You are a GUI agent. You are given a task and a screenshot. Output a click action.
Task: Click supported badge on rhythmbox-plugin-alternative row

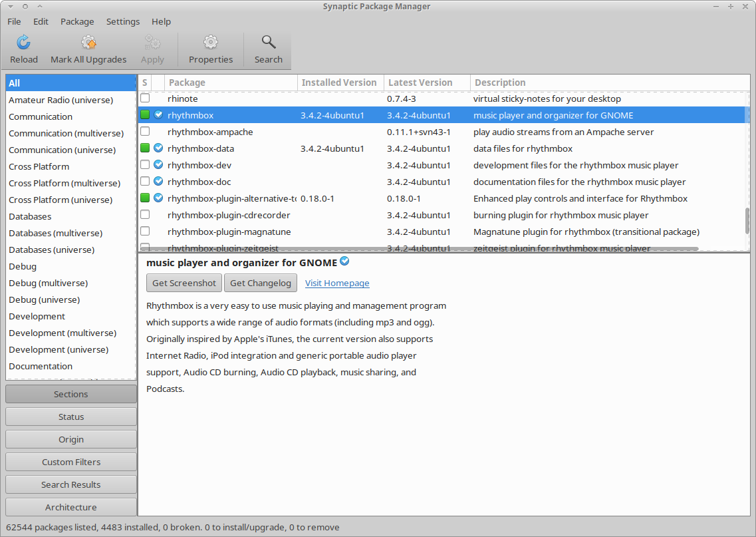tap(158, 198)
